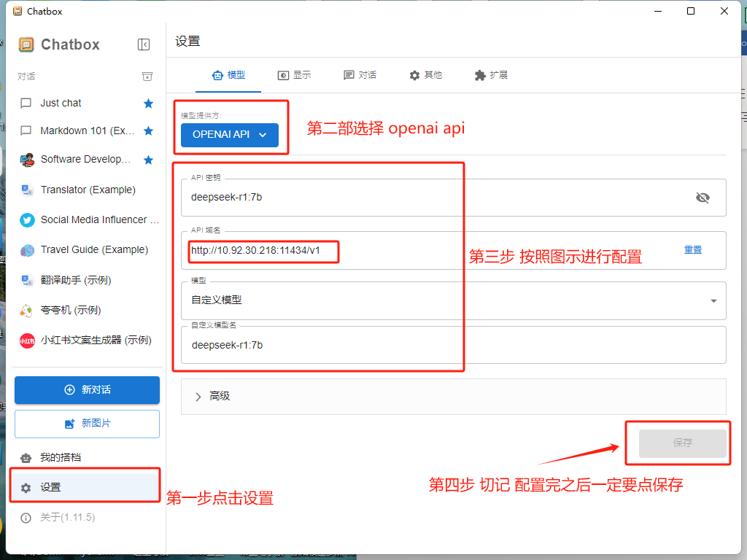Toggle API key visibility eye icon
This screenshot has height=560, width=747.
(703, 198)
